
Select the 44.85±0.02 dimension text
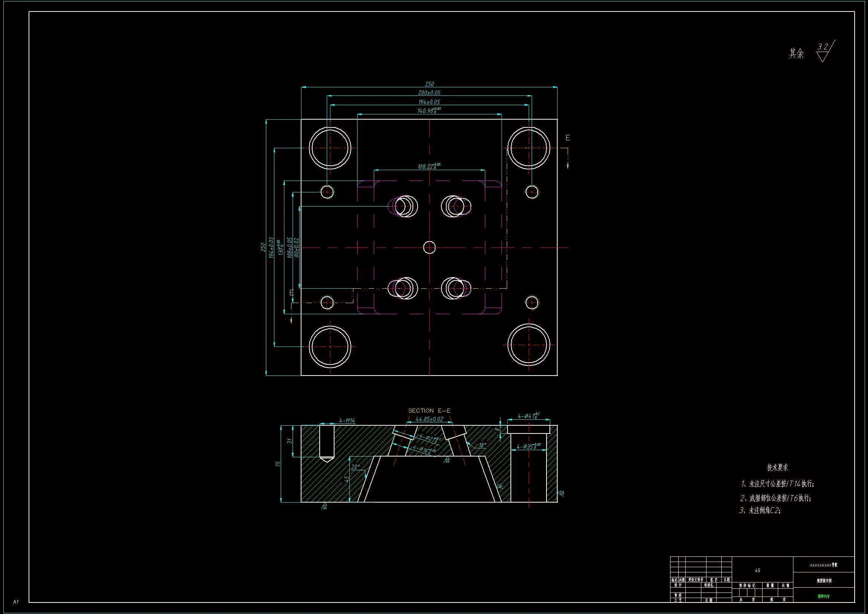pos(429,419)
